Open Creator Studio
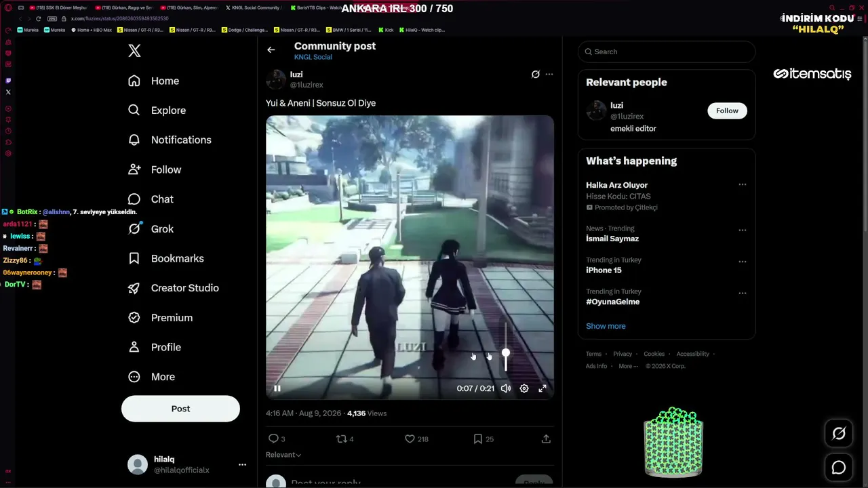Viewport: 868px width, 488px height. [173, 288]
